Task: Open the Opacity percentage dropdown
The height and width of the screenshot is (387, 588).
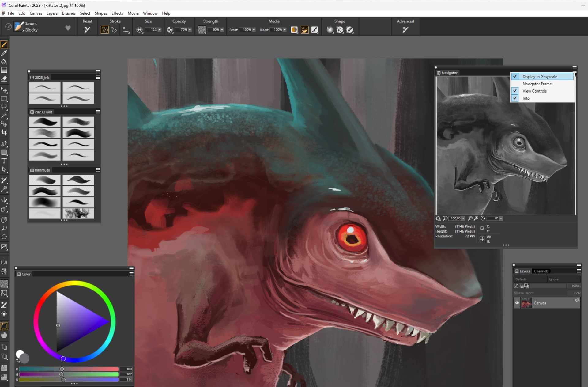Action: tap(190, 30)
